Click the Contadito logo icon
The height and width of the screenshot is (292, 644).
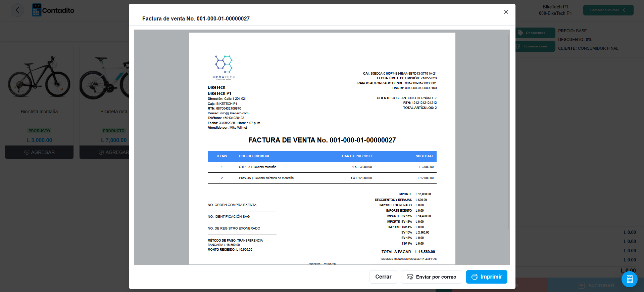37,10
